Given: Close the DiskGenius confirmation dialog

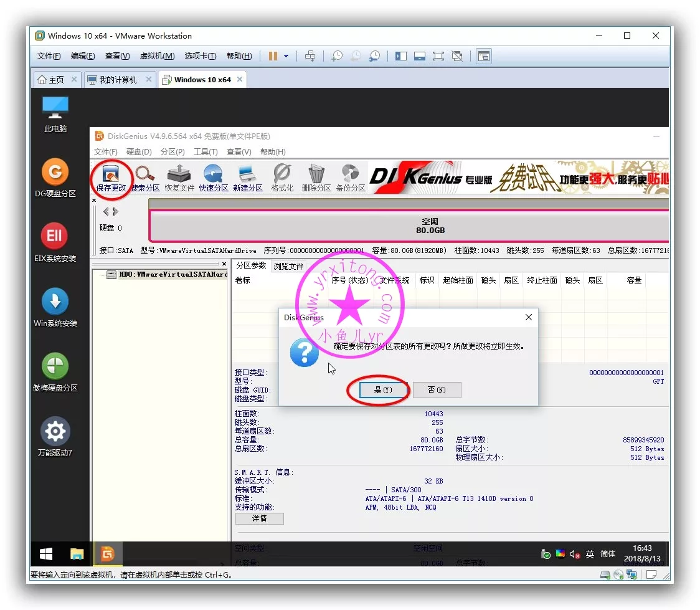Looking at the screenshot, I should click(x=529, y=317).
